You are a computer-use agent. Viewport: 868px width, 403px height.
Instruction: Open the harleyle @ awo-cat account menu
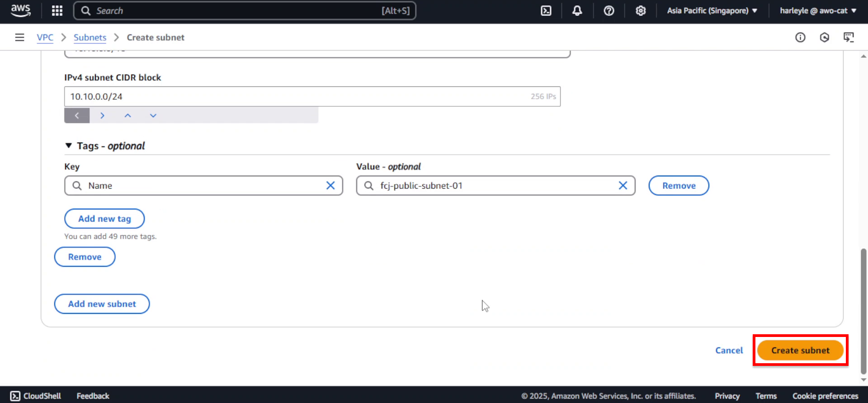click(818, 10)
